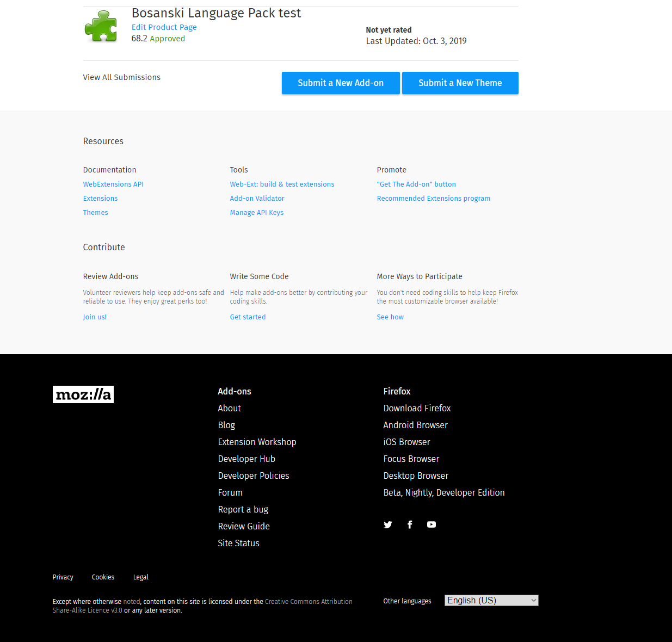Click the Mozilla logo in the footer
The width and height of the screenshot is (672, 642).
click(83, 394)
